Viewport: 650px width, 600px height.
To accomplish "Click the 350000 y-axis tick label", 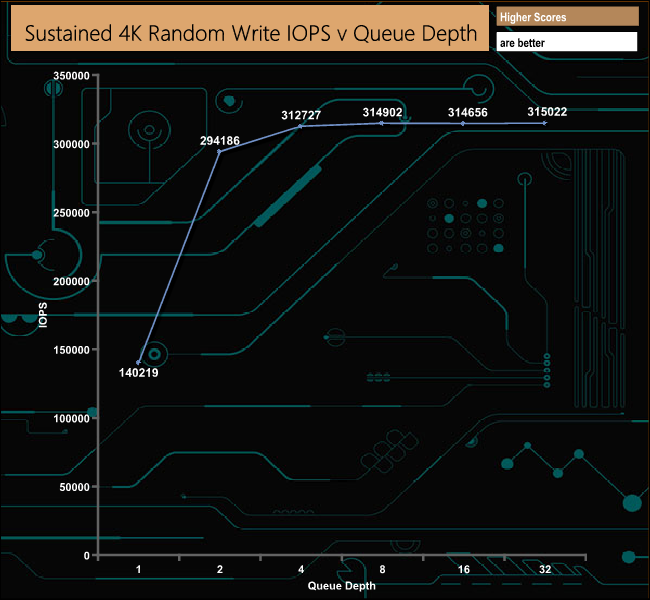I will click(71, 75).
